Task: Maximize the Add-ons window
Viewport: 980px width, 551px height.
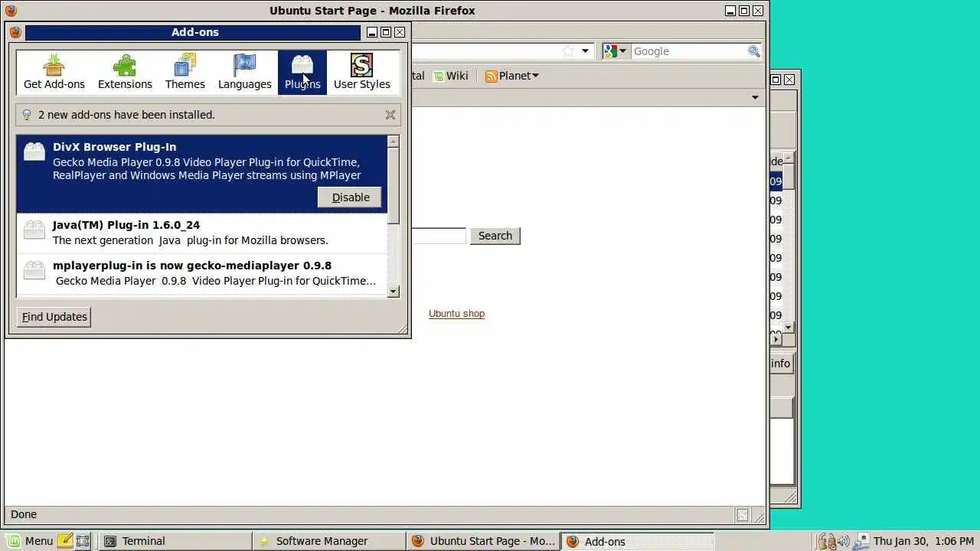Action: [x=386, y=32]
